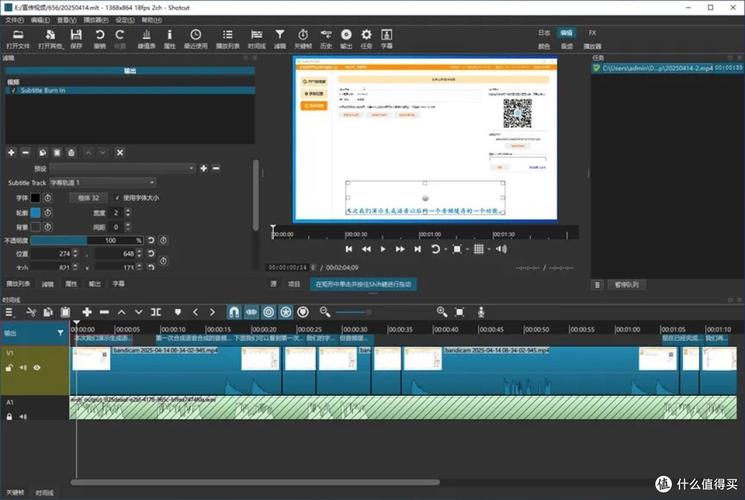Open File from the main toolbar
This screenshot has height=500, width=745.
point(18,39)
